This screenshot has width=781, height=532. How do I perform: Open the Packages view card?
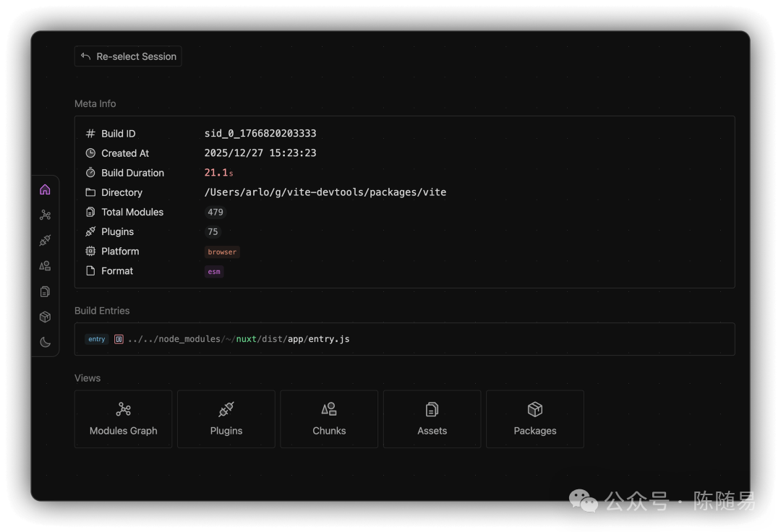(535, 419)
